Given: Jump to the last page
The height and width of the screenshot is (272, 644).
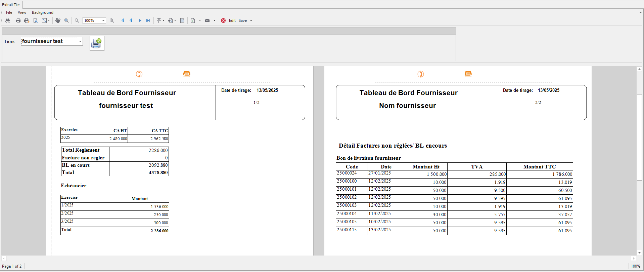Looking at the screenshot, I should 148,21.
